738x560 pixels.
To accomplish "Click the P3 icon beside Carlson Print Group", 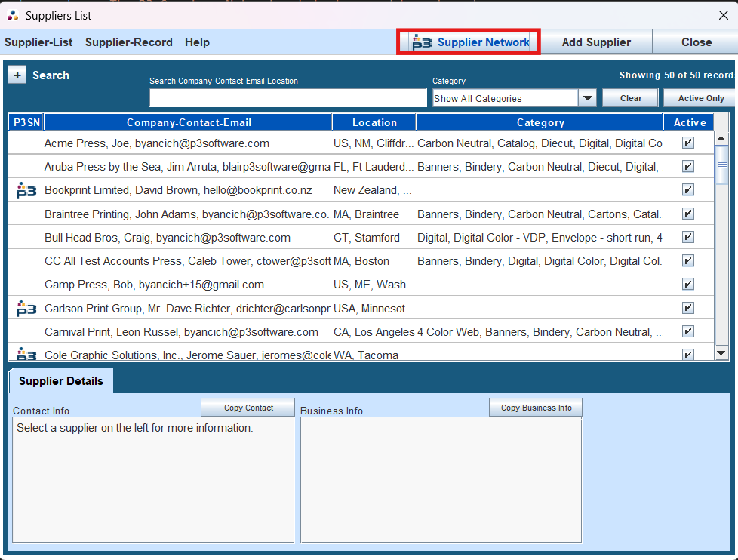I will 26,308.
